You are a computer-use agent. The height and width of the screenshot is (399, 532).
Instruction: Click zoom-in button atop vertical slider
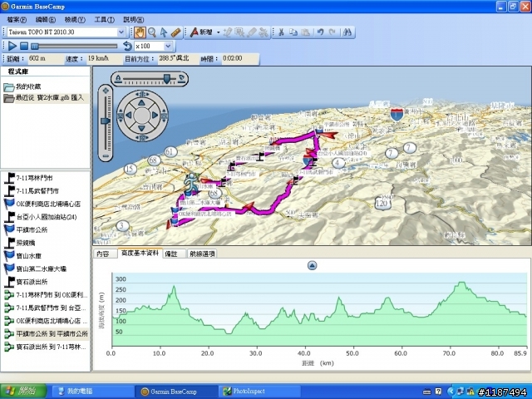106,91
